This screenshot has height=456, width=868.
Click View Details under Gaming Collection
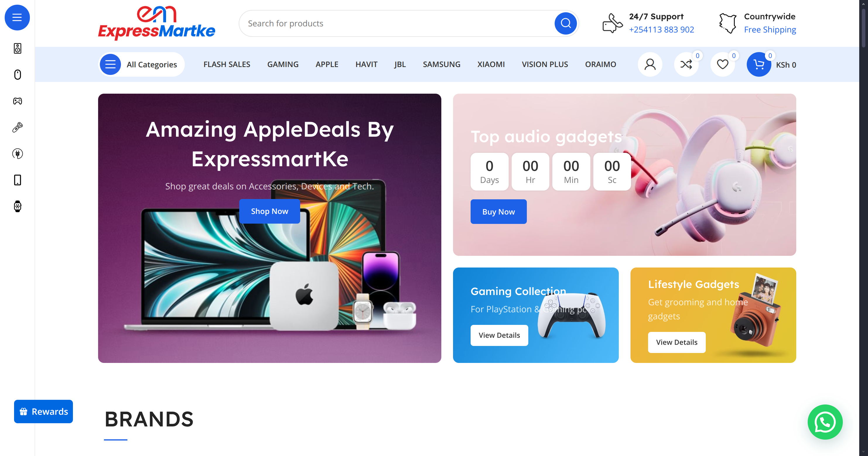499,335
